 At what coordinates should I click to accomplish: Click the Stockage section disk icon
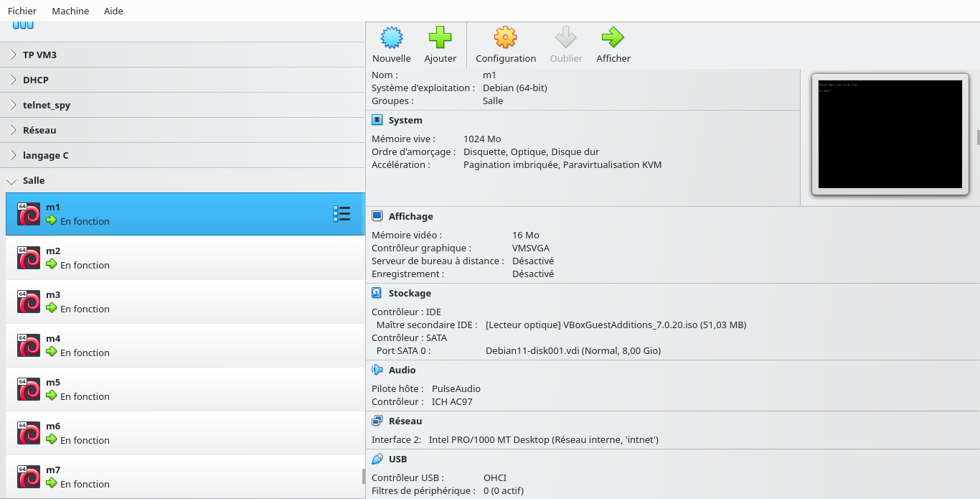coord(377,293)
